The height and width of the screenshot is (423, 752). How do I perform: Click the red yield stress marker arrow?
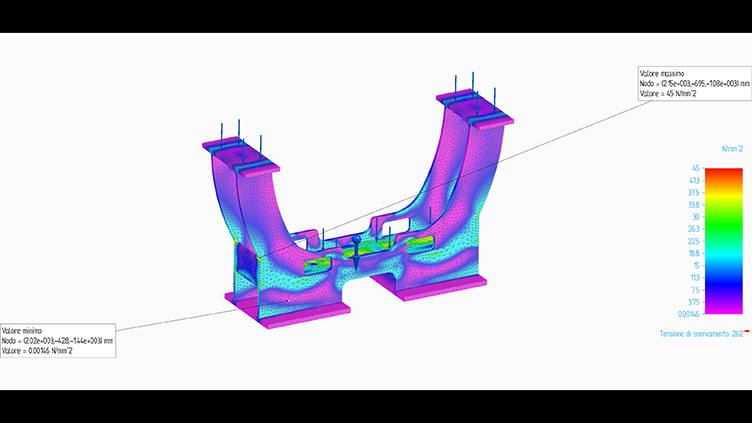[745, 333]
